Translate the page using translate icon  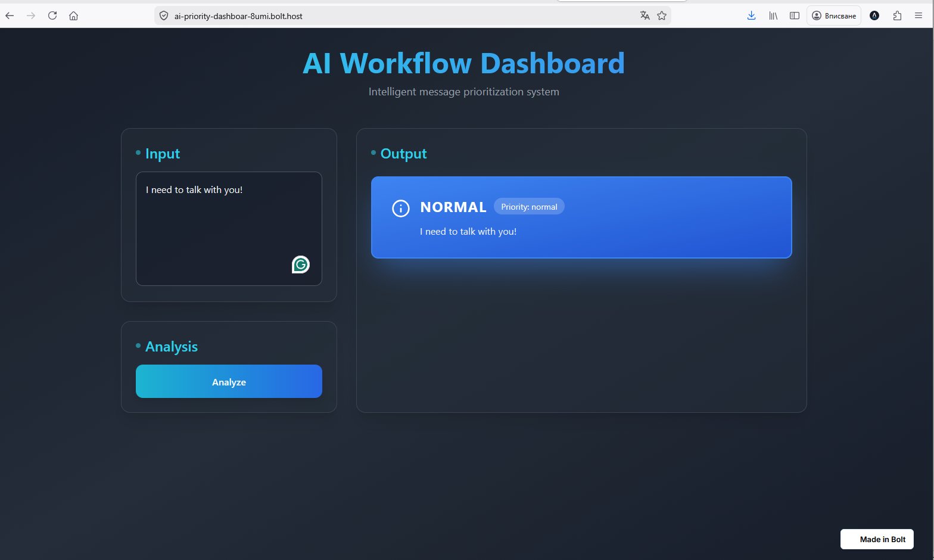pyautogui.click(x=645, y=15)
